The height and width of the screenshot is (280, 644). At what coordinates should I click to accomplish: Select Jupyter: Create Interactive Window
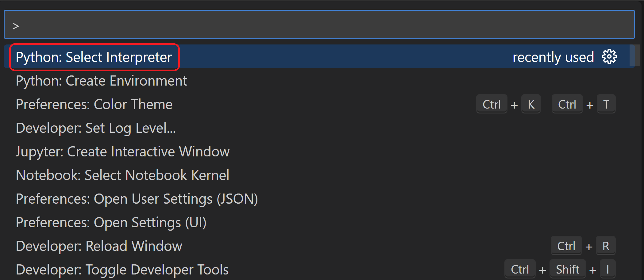pyautogui.click(x=122, y=152)
